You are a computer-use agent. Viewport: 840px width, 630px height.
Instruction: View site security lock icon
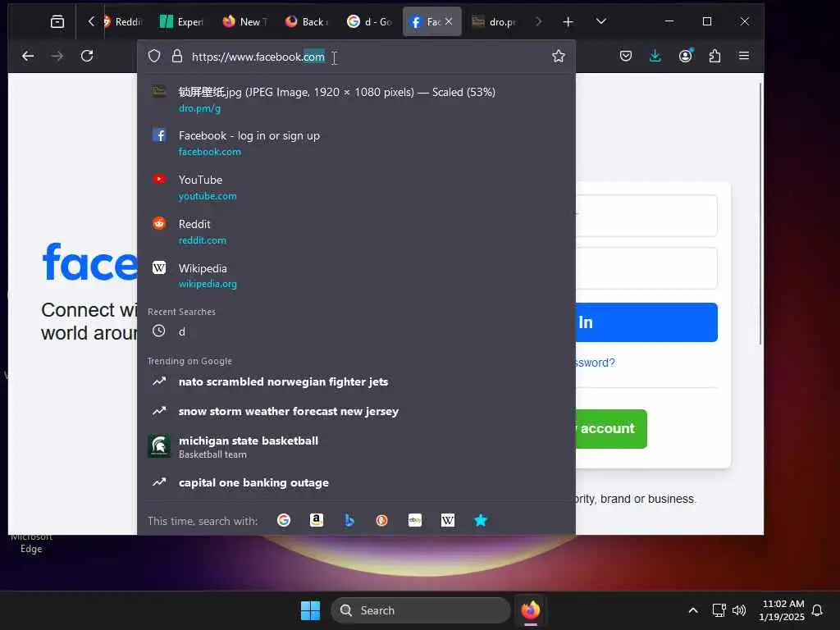pyautogui.click(x=177, y=57)
